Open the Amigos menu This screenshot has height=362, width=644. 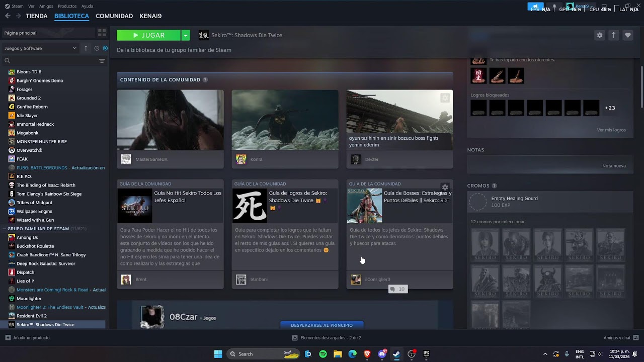click(x=46, y=6)
